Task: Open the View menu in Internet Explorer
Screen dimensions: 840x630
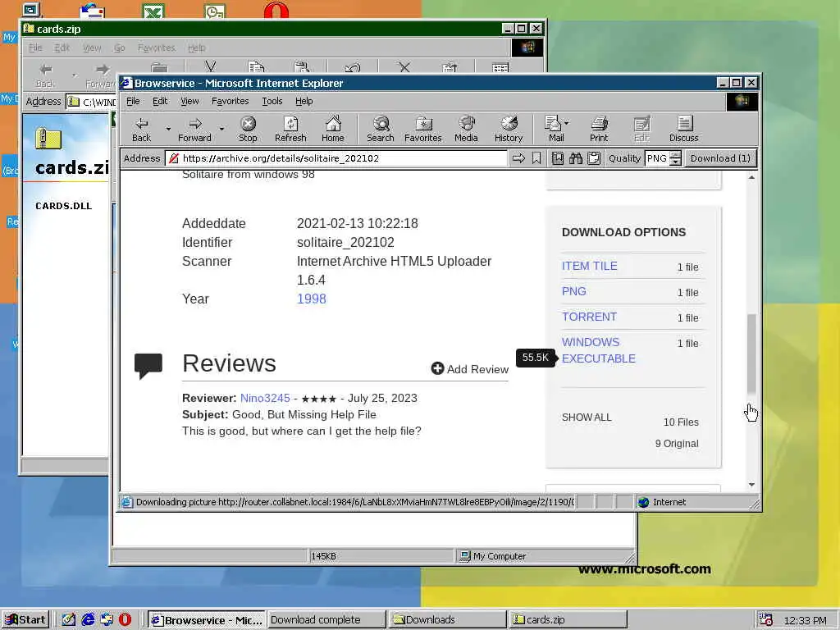Action: pyautogui.click(x=189, y=101)
